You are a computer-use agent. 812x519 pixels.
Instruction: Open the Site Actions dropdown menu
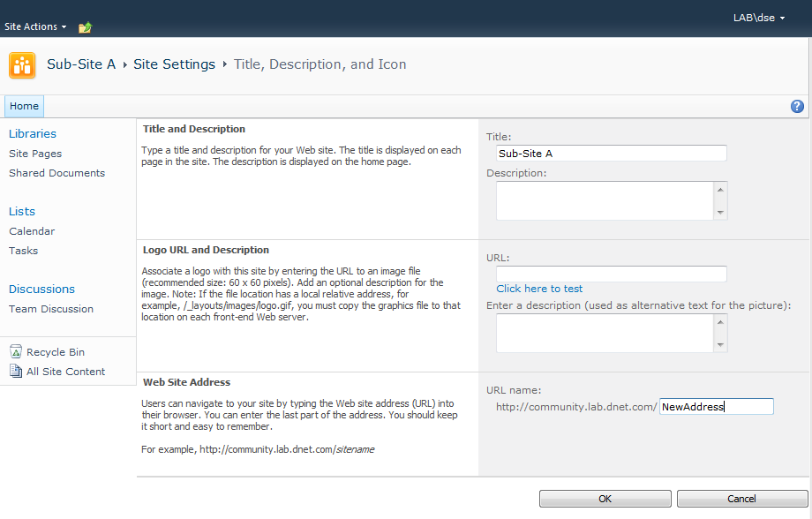click(x=35, y=26)
